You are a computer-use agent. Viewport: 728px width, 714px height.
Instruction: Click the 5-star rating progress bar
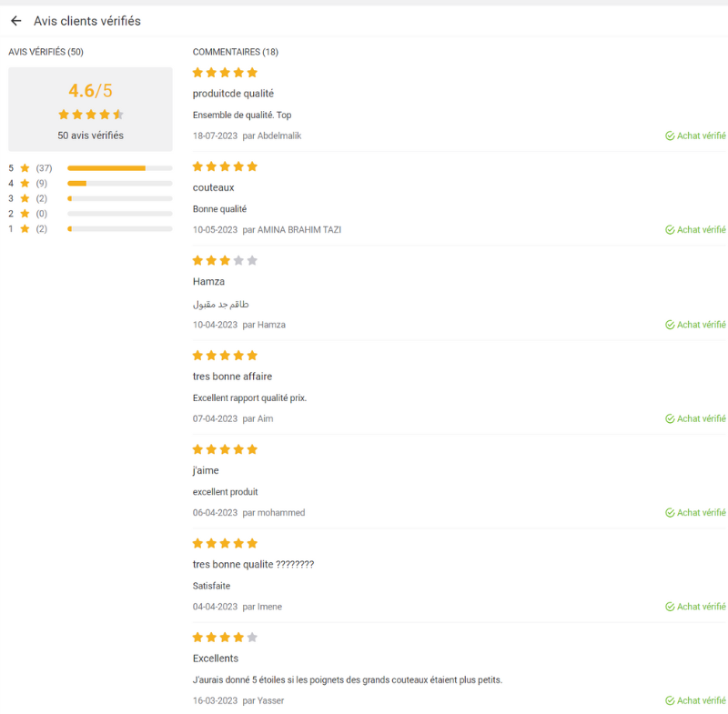pyautogui.click(x=119, y=168)
